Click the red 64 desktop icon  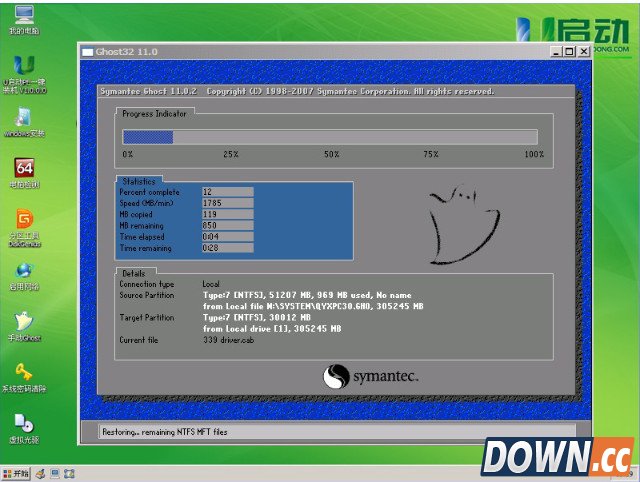coord(24,169)
